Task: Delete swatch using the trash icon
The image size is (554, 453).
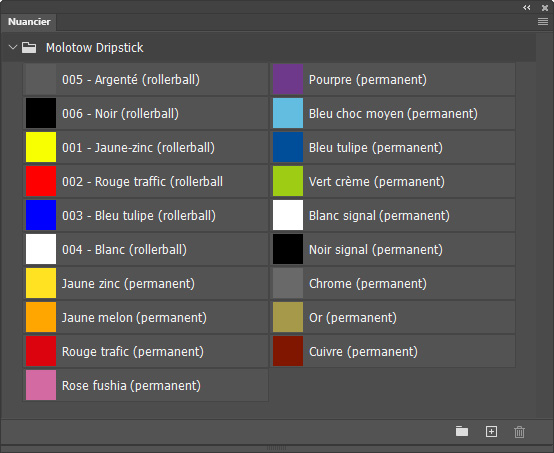Action: tap(519, 432)
